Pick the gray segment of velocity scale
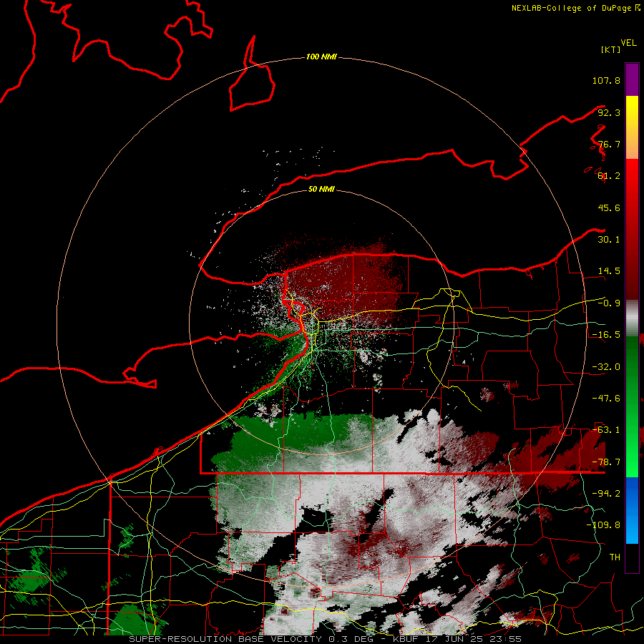The height and width of the screenshot is (644, 644). point(632,318)
